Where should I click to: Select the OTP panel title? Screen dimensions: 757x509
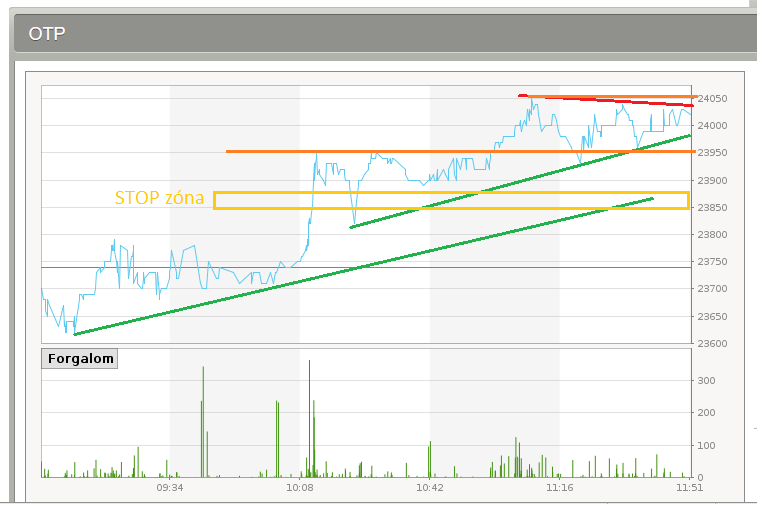[x=47, y=34]
